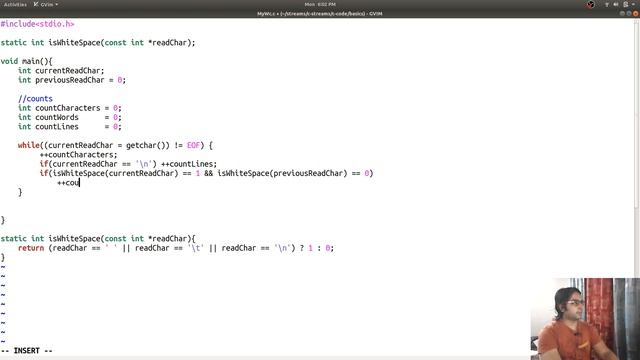Open the Activities overview
The image size is (640, 360).
click(15, 4)
